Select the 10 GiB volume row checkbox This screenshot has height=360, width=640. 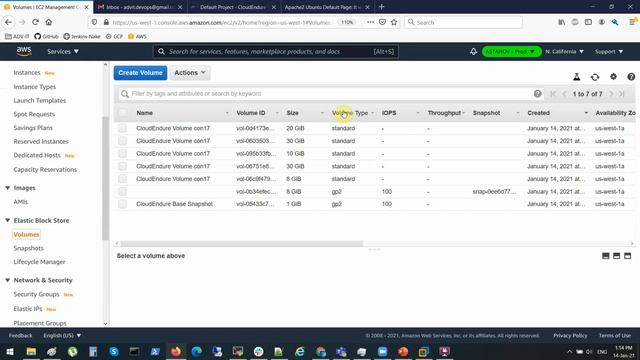pos(122,153)
